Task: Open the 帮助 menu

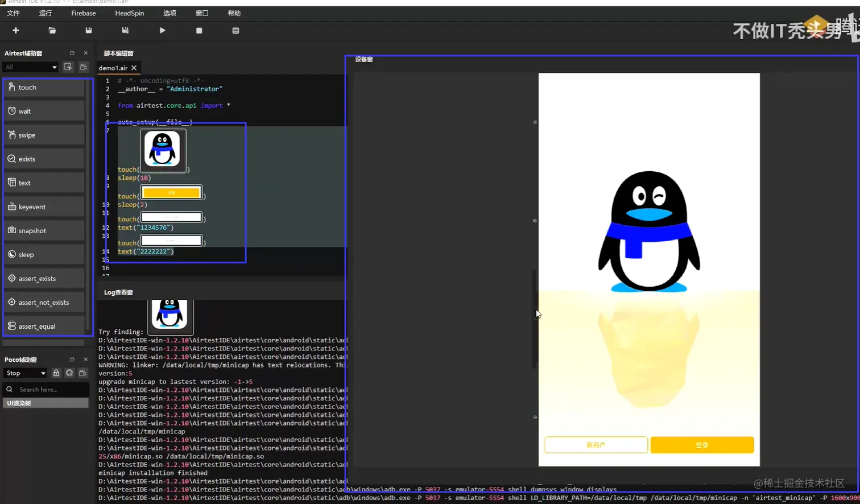Action: (x=234, y=13)
